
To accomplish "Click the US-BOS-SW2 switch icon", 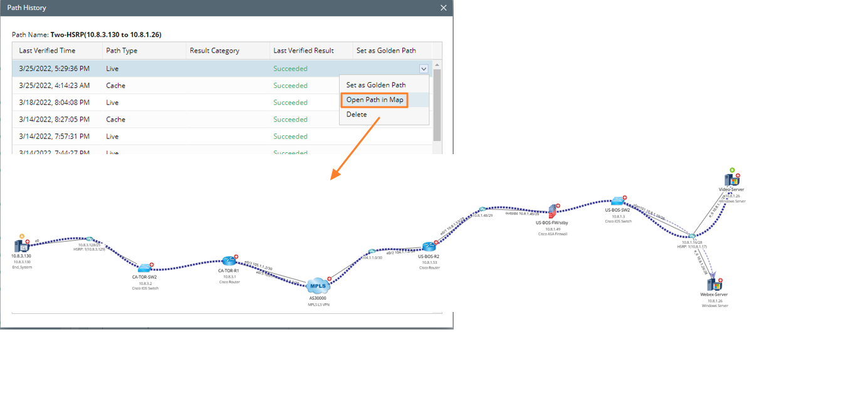I will [x=617, y=201].
